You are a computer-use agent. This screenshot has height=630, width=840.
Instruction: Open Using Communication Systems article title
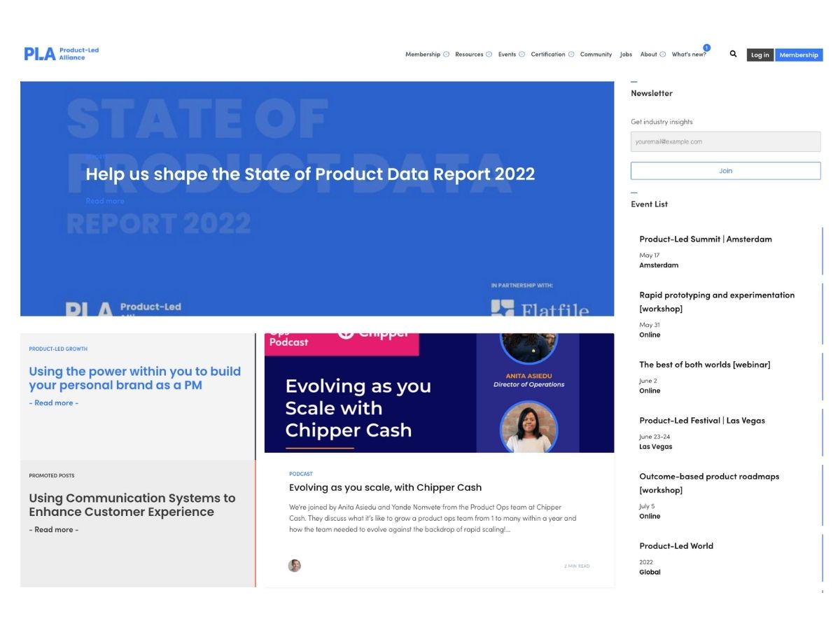[132, 505]
